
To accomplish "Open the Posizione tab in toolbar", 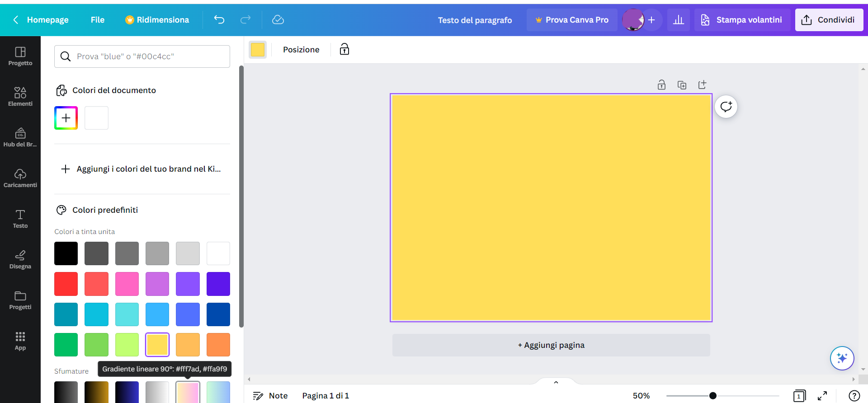I will 301,50.
